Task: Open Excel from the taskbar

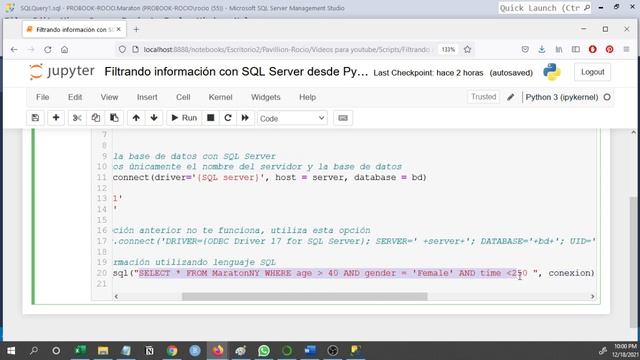Action: tap(80, 350)
